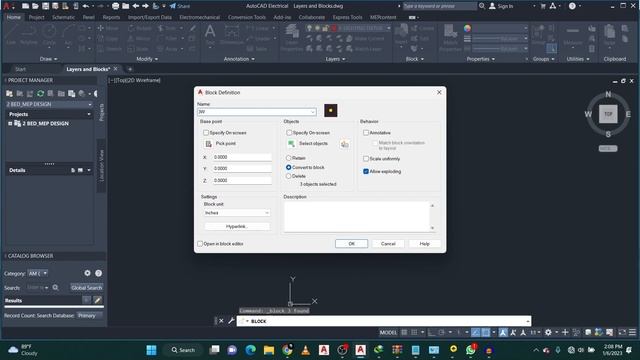This screenshot has width=640, height=360.
Task: Open Microsoft Edge from the taskbar
Action: coord(251,350)
